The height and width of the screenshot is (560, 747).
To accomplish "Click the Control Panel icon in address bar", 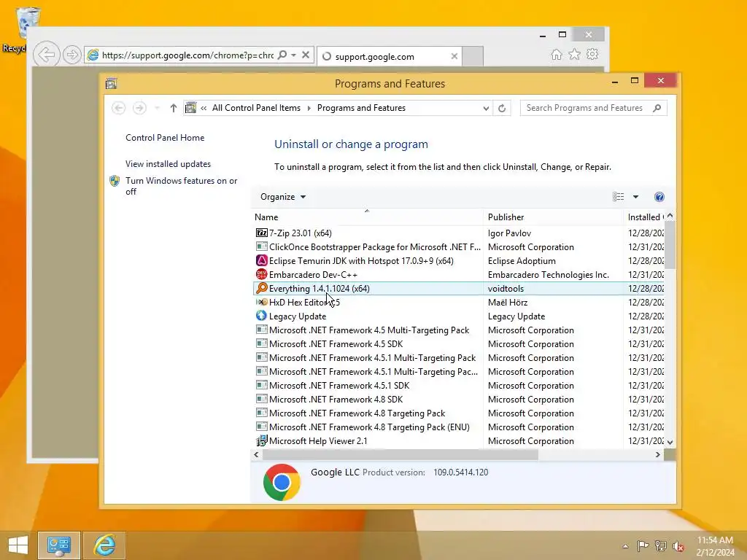I will [190, 108].
